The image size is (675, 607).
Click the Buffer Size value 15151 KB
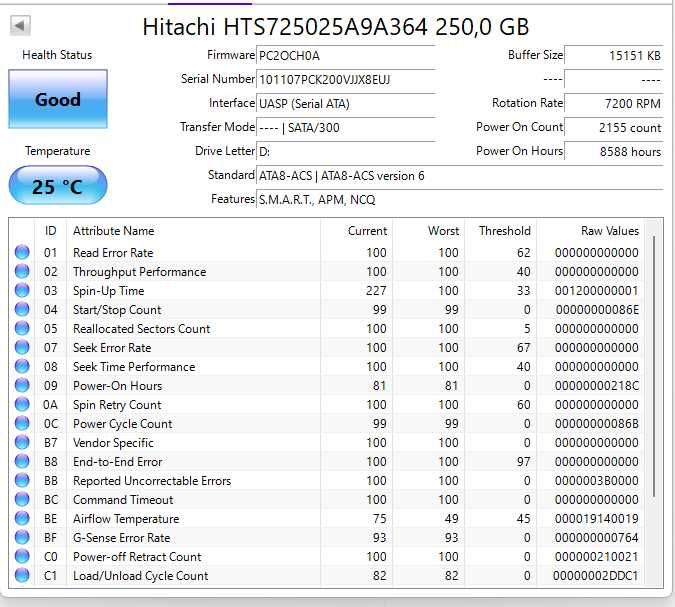(613, 56)
